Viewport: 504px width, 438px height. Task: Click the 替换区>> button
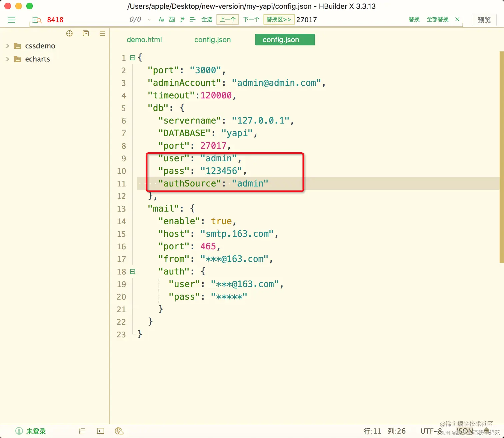279,20
